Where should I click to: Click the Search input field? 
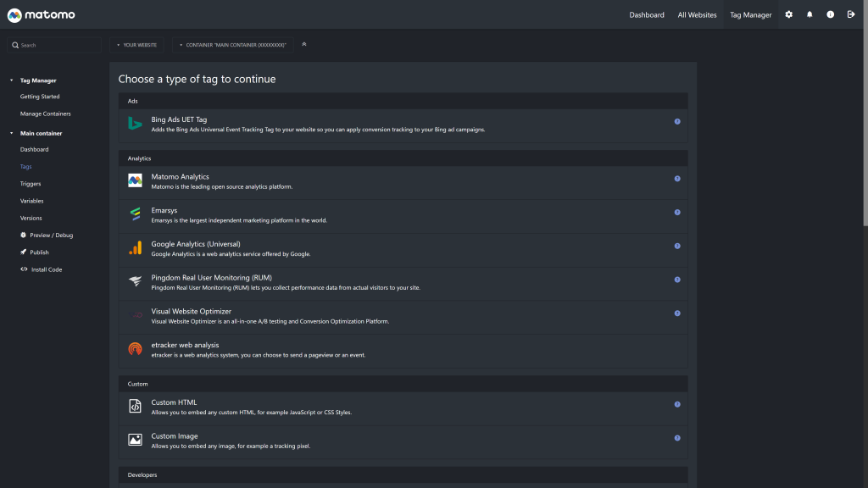[x=54, y=46]
